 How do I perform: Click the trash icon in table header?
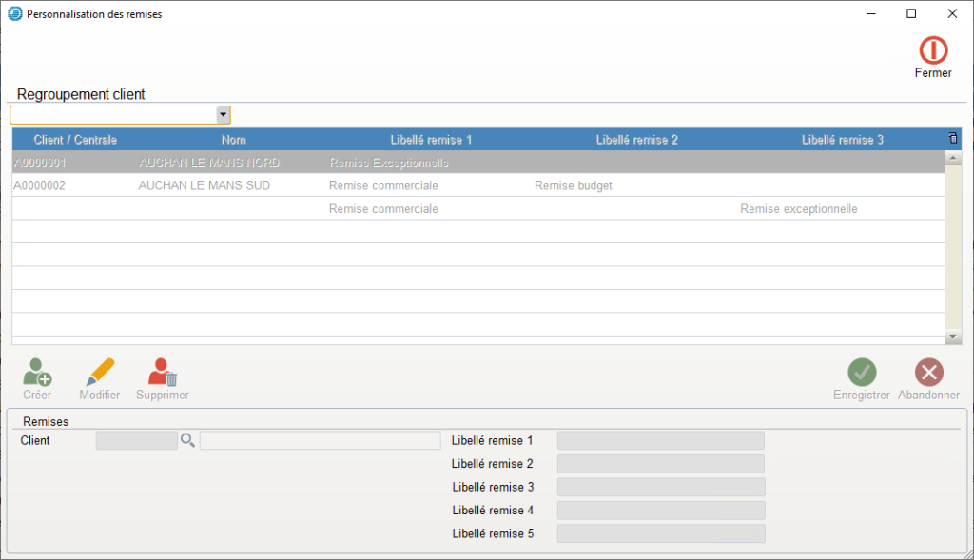tap(953, 139)
